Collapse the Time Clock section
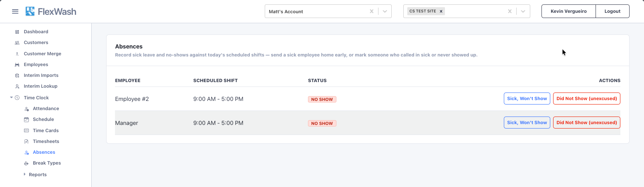Image resolution: width=644 pixels, height=187 pixels. [x=11, y=97]
